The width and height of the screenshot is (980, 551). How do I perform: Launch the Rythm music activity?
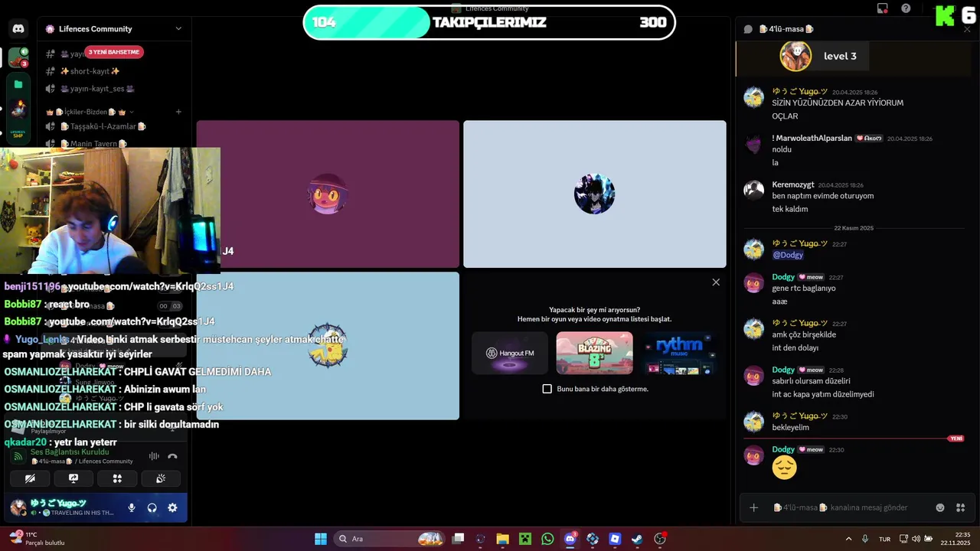(x=678, y=353)
